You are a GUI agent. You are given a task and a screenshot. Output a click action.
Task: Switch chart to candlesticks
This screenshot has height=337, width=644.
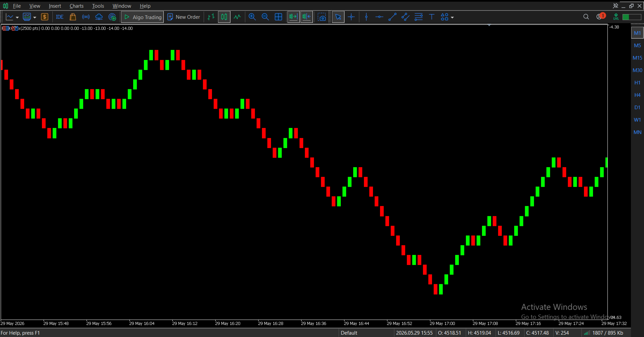(x=224, y=17)
